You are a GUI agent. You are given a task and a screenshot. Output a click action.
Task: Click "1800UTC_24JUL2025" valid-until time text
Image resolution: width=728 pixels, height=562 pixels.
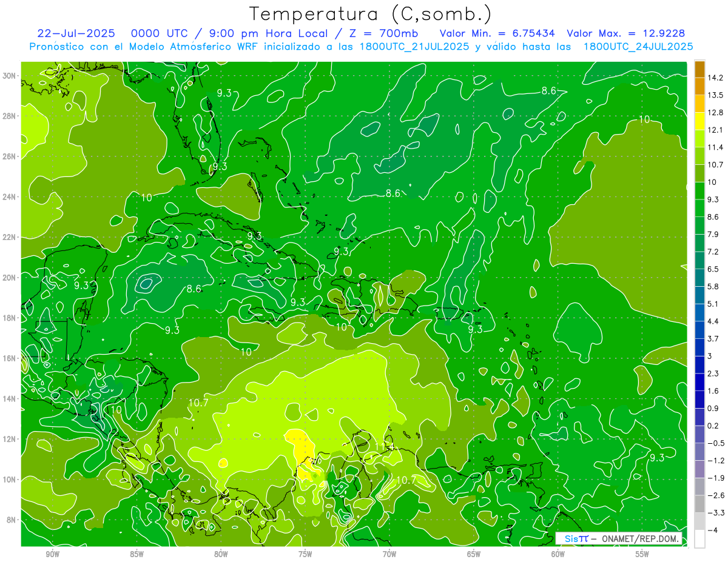(638, 47)
